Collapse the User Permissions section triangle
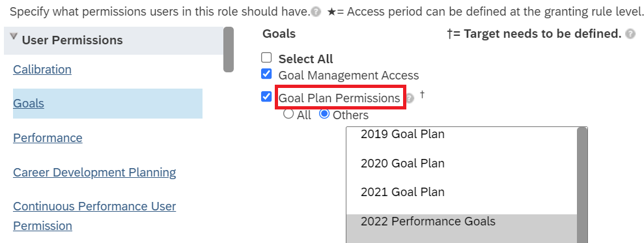Viewport: 644px width, 243px height. click(x=14, y=37)
